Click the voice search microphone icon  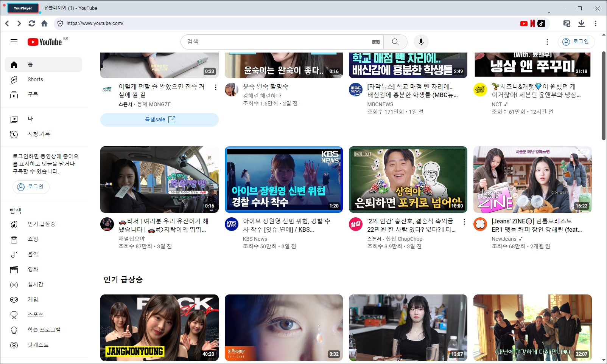[x=421, y=42]
